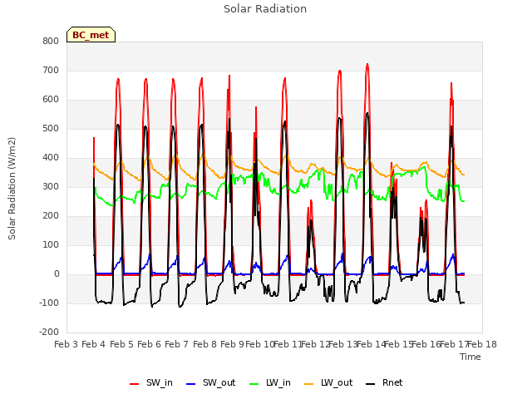The image size is (532, 399).
Task: Click the 200 y-axis tick label
Action: click(51, 216)
